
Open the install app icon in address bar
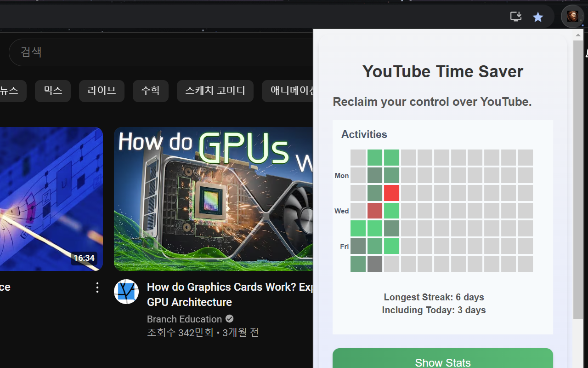(516, 17)
